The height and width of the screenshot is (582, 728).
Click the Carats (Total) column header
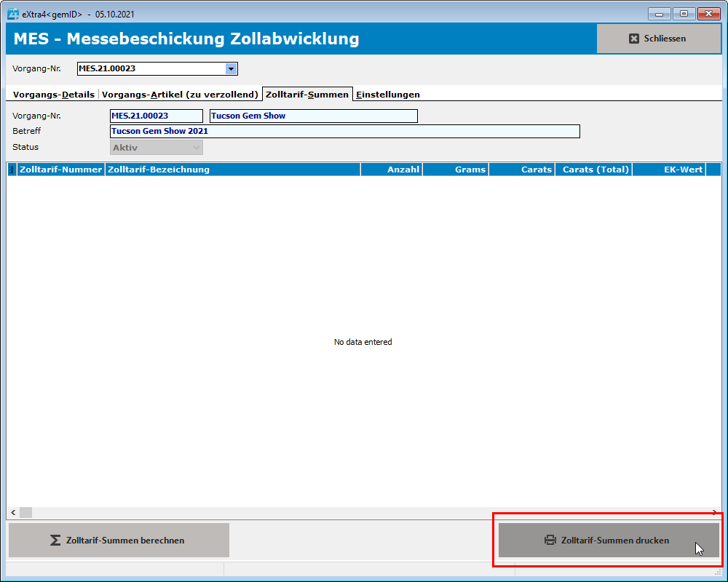pos(592,169)
